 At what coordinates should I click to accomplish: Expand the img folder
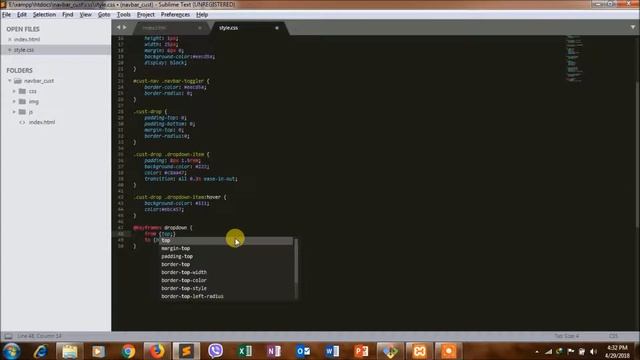14,101
